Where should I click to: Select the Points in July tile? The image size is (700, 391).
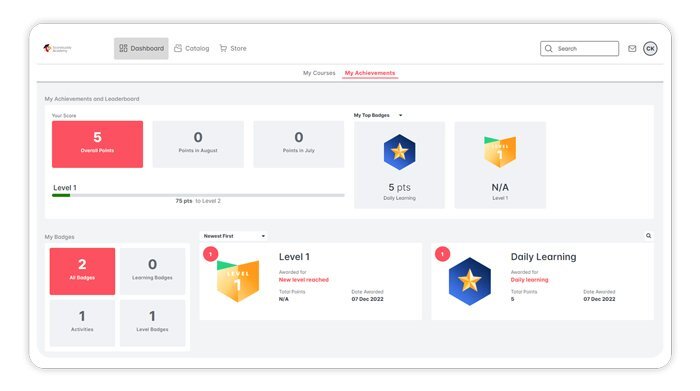299,144
